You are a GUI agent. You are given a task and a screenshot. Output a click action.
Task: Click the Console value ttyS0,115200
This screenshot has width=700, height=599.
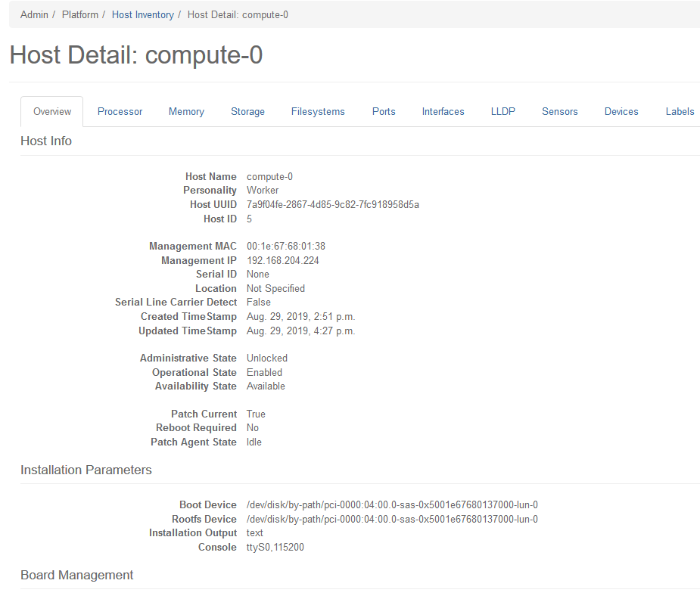(x=275, y=547)
